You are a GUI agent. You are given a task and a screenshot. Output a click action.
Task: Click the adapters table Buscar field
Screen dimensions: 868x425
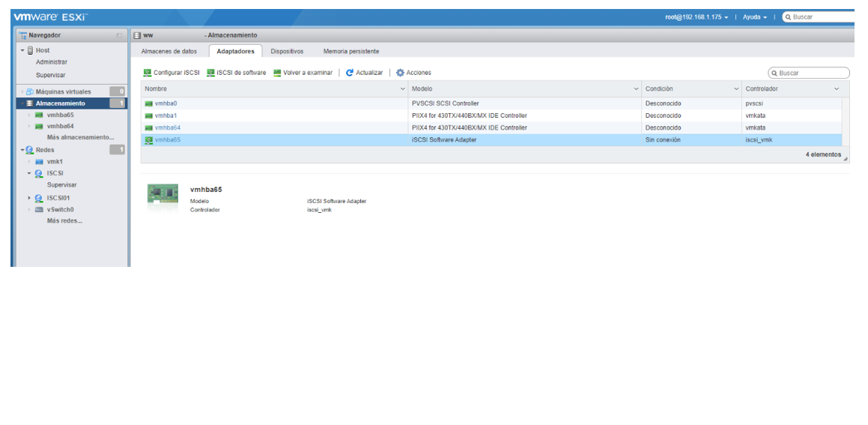[x=809, y=73]
